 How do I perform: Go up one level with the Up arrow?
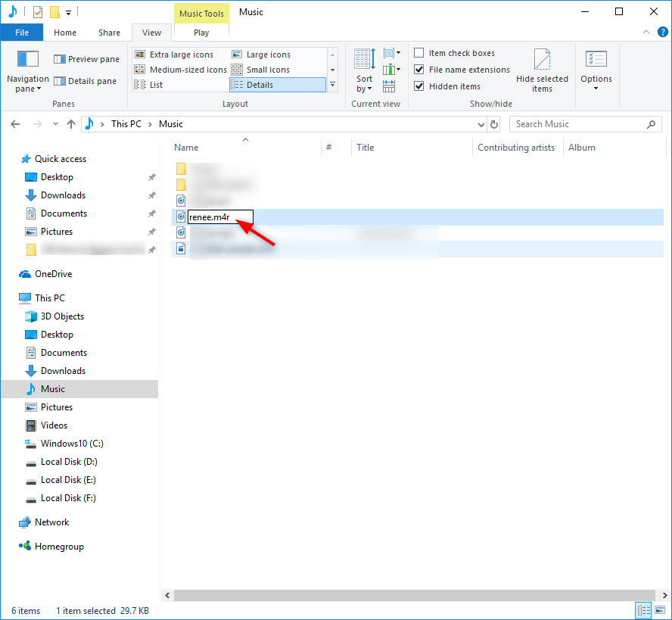coord(71,124)
